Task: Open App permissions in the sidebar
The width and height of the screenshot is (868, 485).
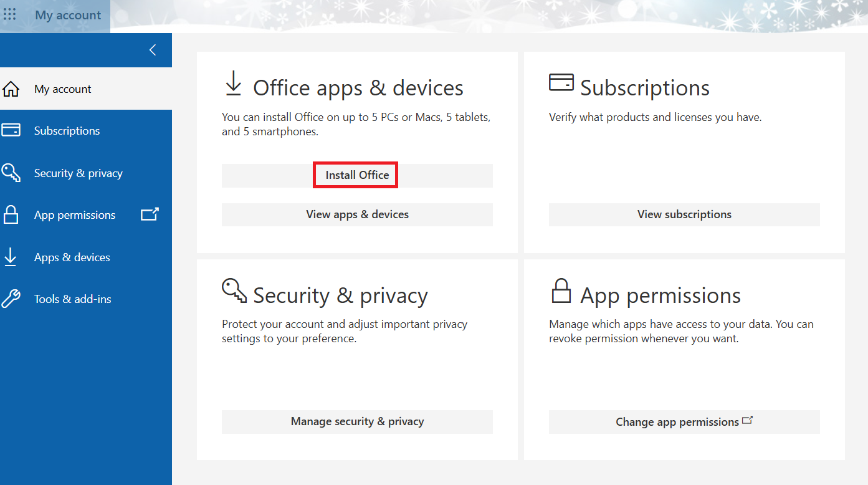Action: pos(86,215)
